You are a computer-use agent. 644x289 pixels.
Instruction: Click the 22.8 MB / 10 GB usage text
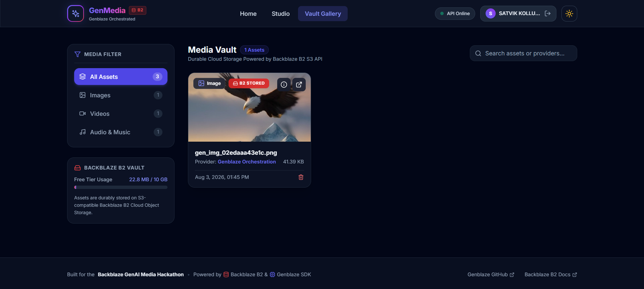148,180
